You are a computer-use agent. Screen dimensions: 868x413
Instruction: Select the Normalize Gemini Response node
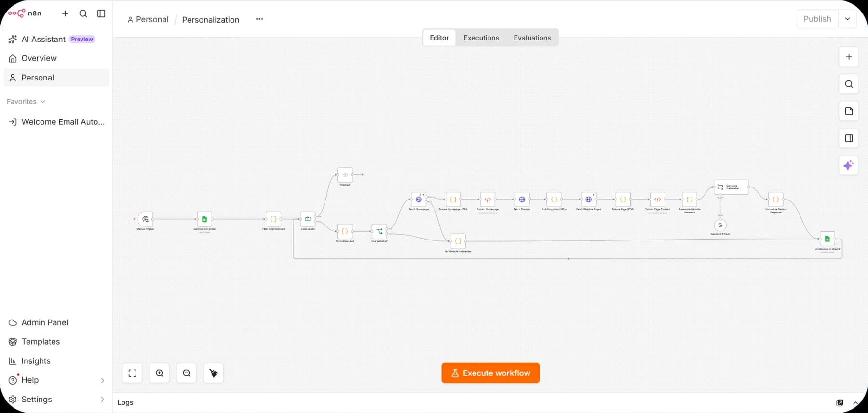point(775,199)
